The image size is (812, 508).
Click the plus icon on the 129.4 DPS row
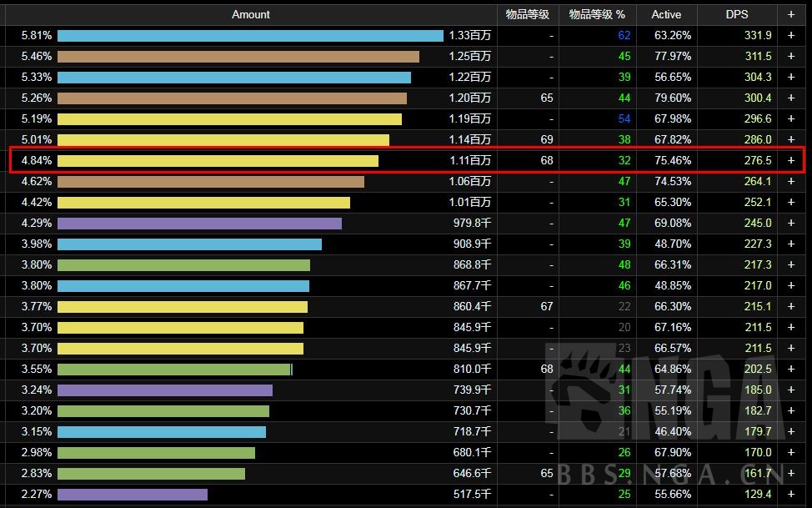click(791, 495)
